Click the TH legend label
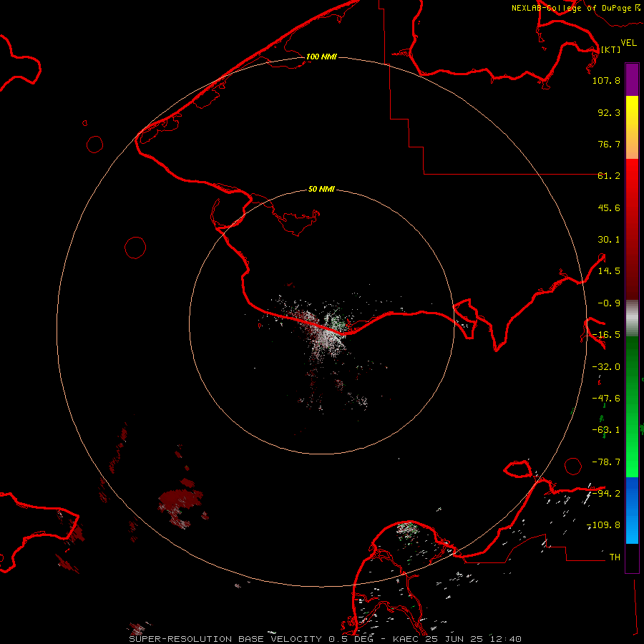This screenshot has height=644, width=644. point(615,557)
